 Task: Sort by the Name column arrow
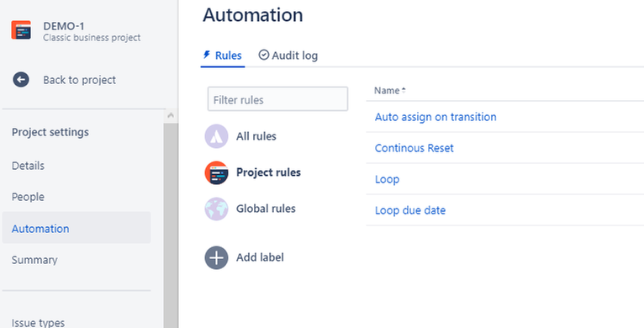click(x=404, y=91)
